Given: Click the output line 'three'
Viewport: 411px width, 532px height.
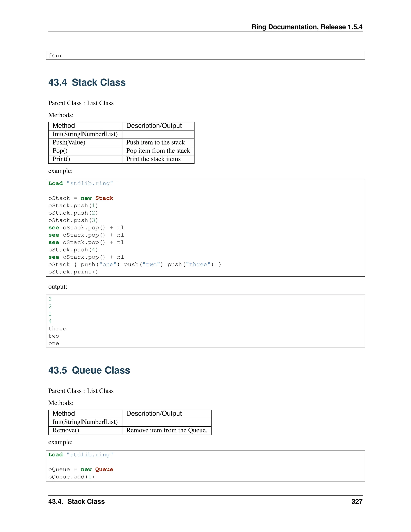Looking at the screenshot, I should [57, 329].
